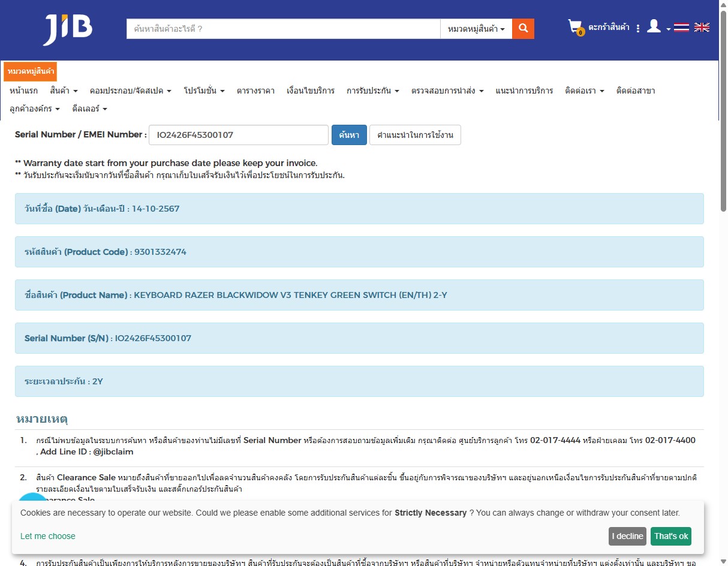
Task: Switch language with the UK flag
Action: (x=702, y=27)
